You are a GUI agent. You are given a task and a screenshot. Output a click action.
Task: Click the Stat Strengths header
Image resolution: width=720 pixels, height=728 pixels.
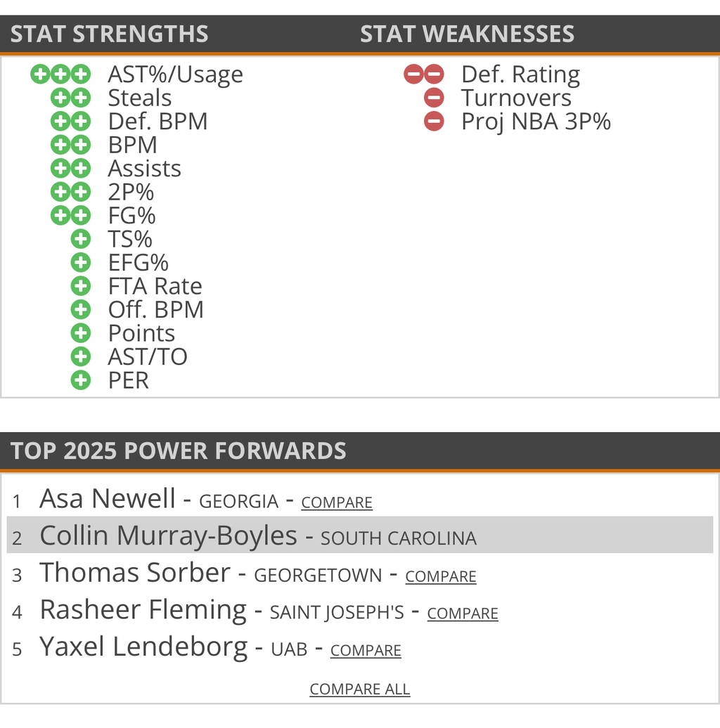(110, 34)
